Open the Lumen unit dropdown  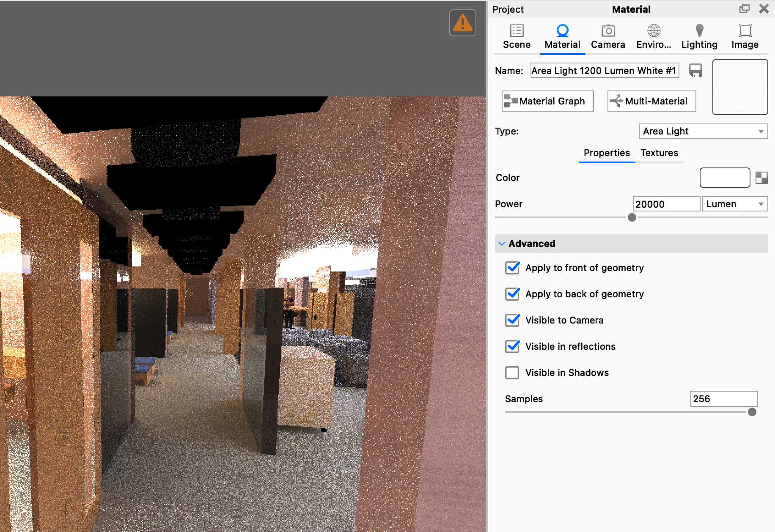pyautogui.click(x=735, y=204)
